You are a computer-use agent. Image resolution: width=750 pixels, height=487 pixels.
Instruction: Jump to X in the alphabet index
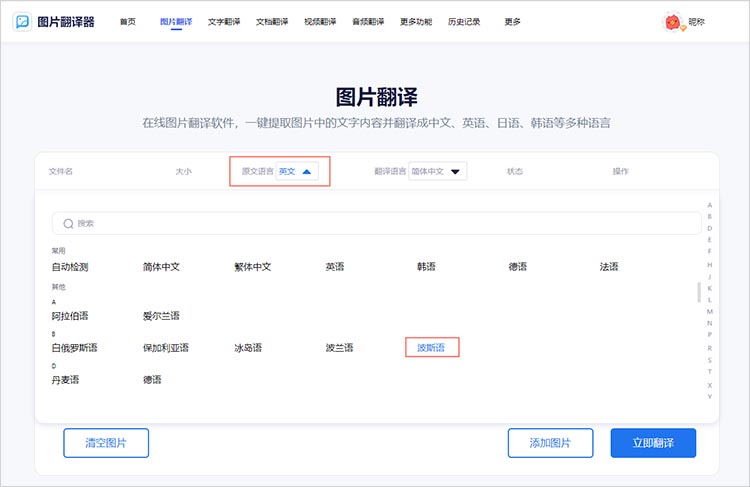[710, 385]
